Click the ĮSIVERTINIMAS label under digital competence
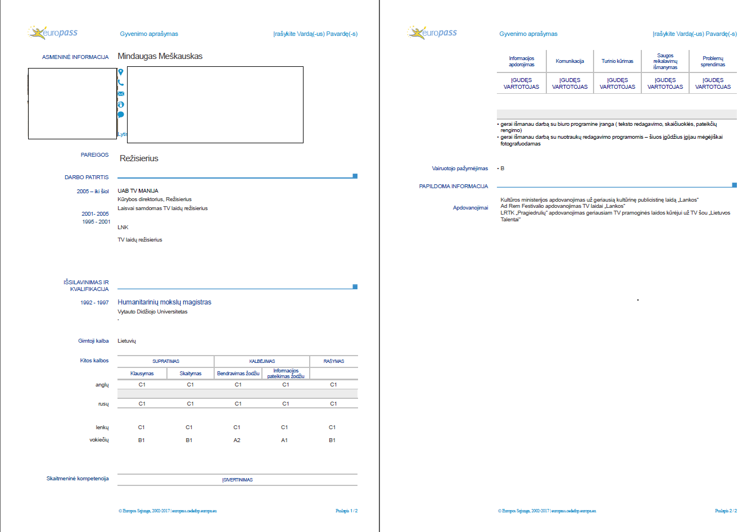The width and height of the screenshot is (756, 532). 237,480
